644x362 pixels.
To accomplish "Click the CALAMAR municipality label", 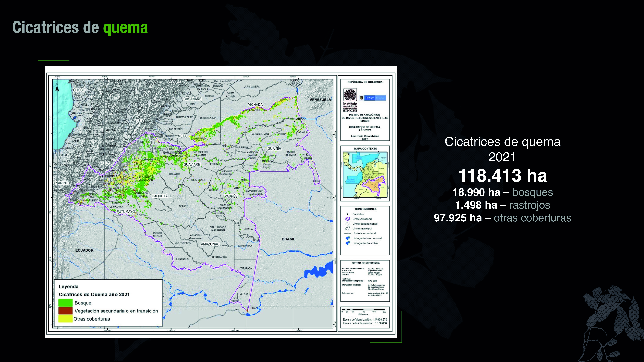I will click(174, 174).
